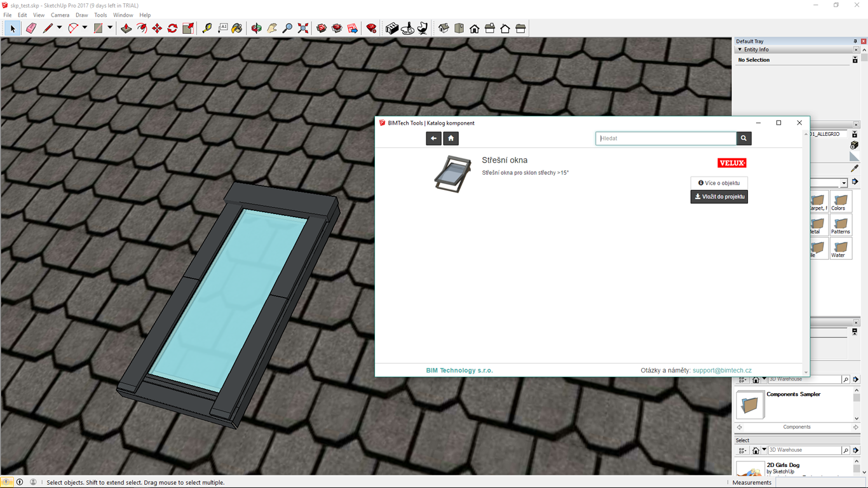Pick the eyedropper sample paint tool
The width and height of the screenshot is (868, 488).
pyautogui.click(x=855, y=168)
